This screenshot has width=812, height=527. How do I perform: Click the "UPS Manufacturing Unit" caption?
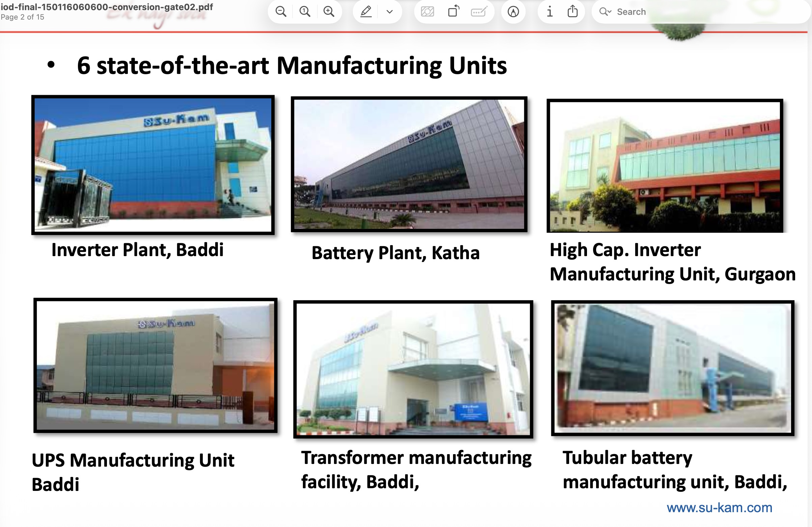[133, 460]
